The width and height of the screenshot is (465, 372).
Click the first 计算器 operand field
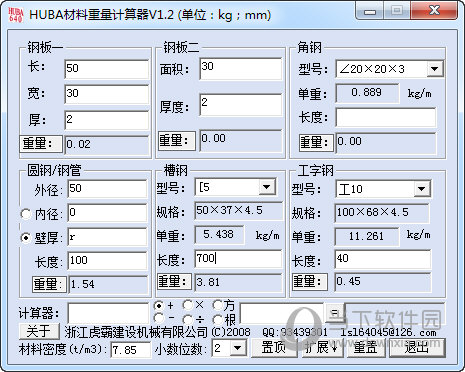tap(108, 313)
